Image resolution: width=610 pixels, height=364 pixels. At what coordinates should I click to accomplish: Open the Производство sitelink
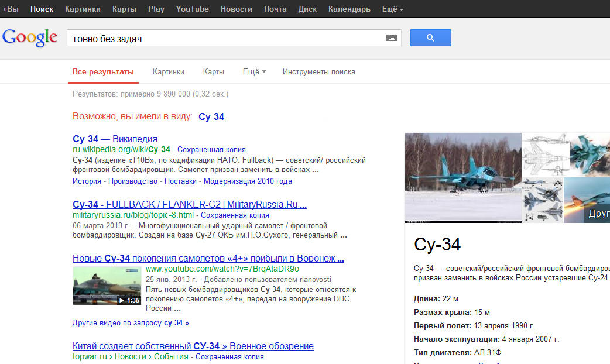(x=133, y=181)
